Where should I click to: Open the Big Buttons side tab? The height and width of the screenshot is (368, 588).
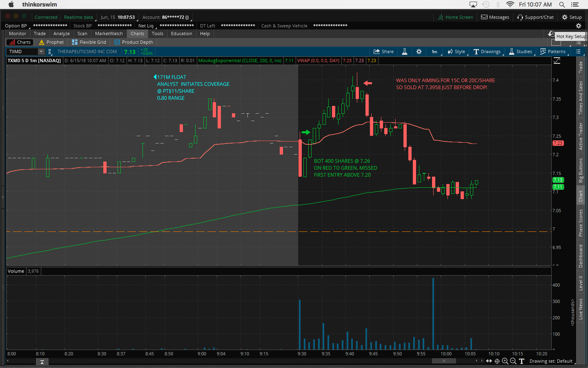(581, 171)
